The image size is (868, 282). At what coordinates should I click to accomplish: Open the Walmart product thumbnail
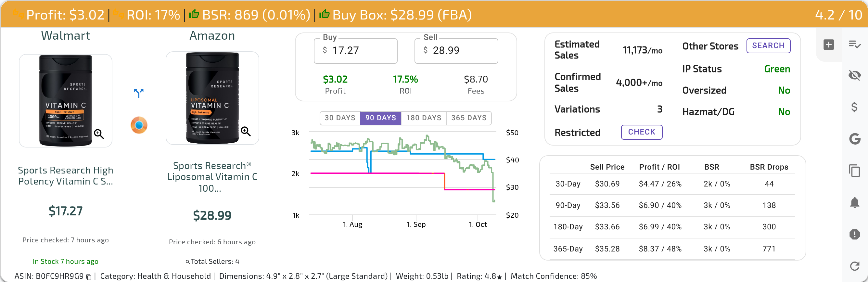pos(66,100)
